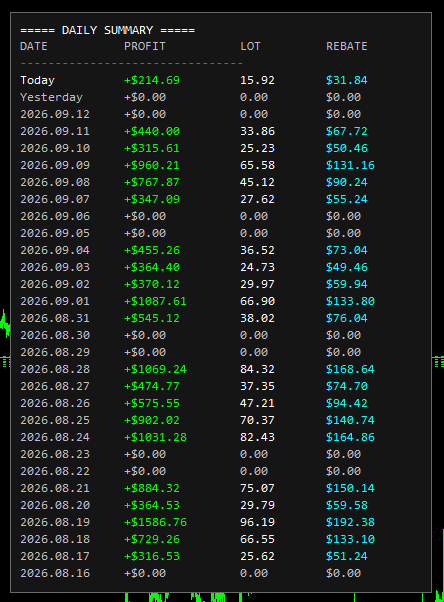Click date 2026.08.21
The height and width of the screenshot is (602, 444).
(55, 488)
